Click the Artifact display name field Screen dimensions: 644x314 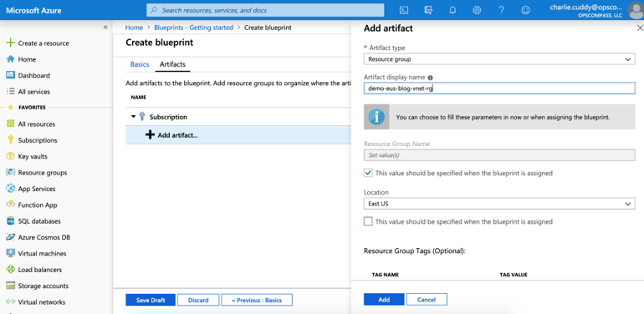point(499,89)
